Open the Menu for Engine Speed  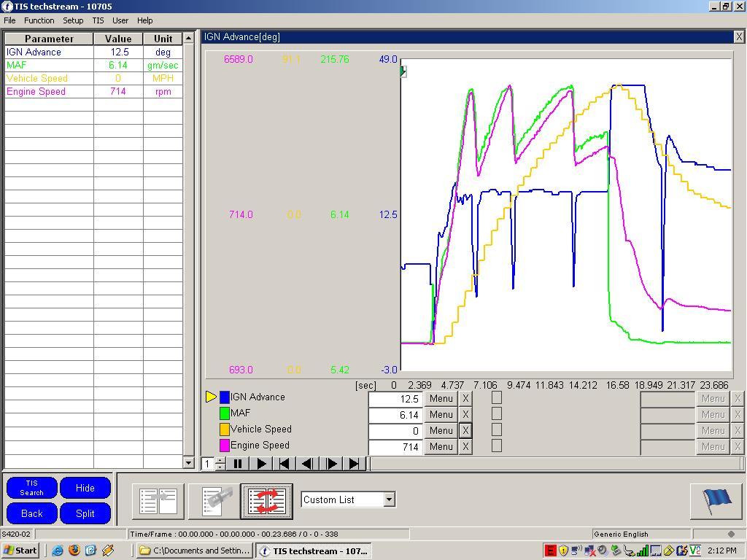[x=441, y=446]
